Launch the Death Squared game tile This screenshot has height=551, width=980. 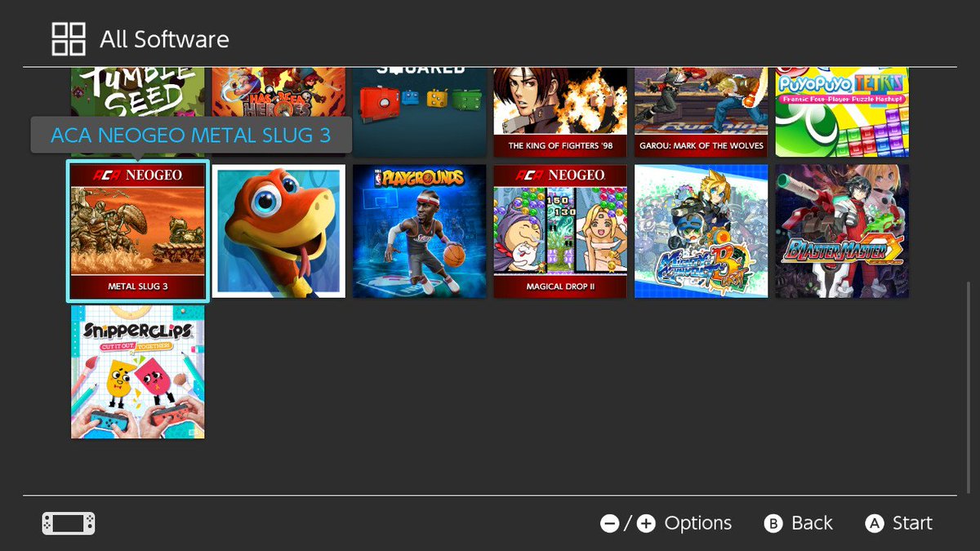[x=420, y=113]
